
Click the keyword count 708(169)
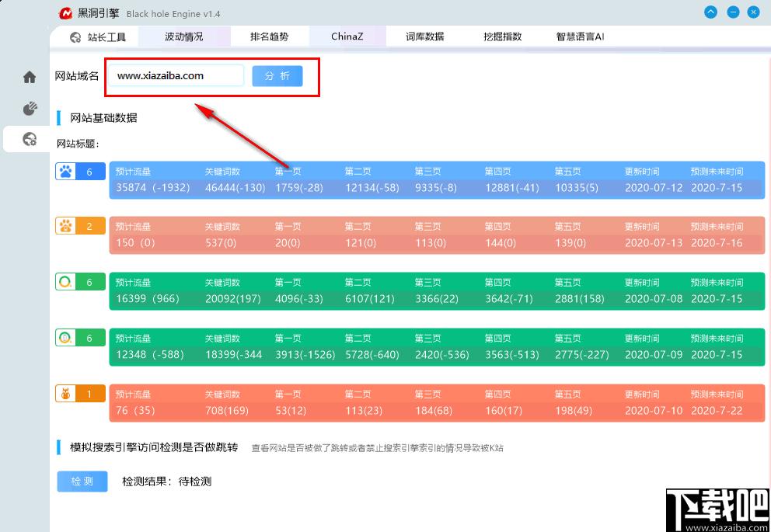click(x=227, y=411)
